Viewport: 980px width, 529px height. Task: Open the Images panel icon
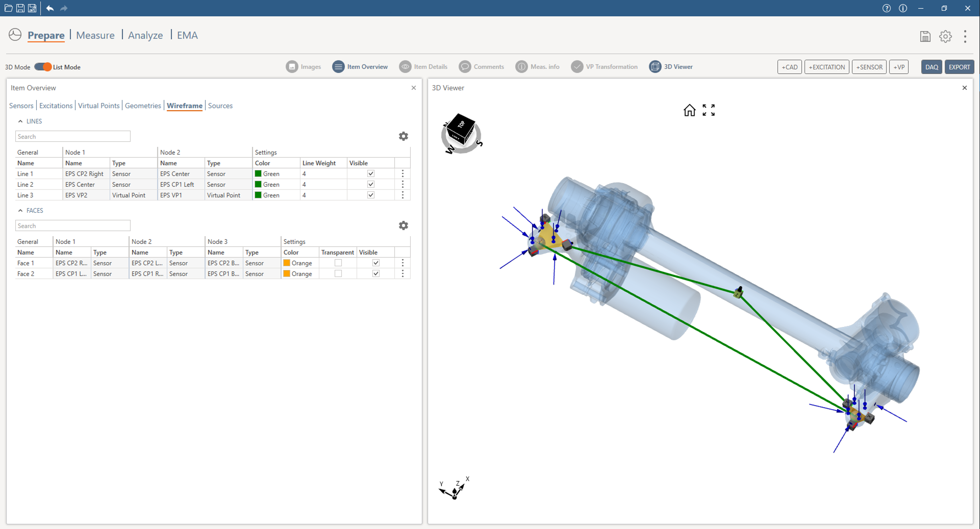click(x=292, y=67)
